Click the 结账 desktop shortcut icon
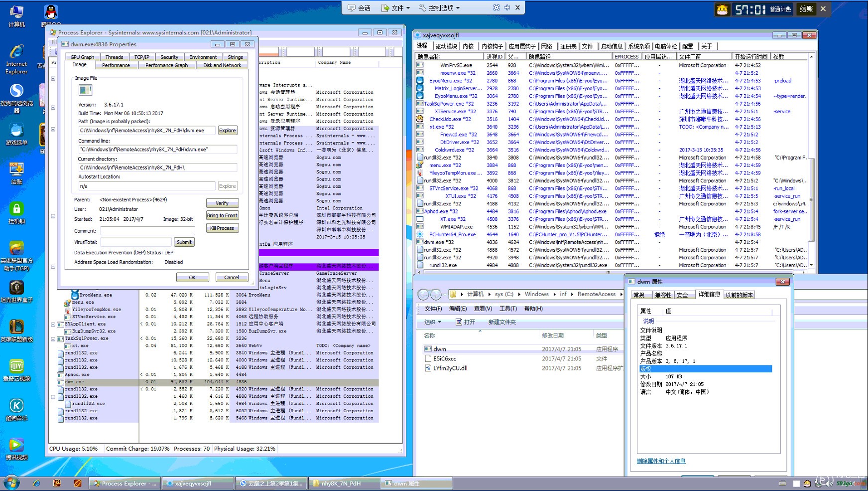 pyautogui.click(x=16, y=173)
